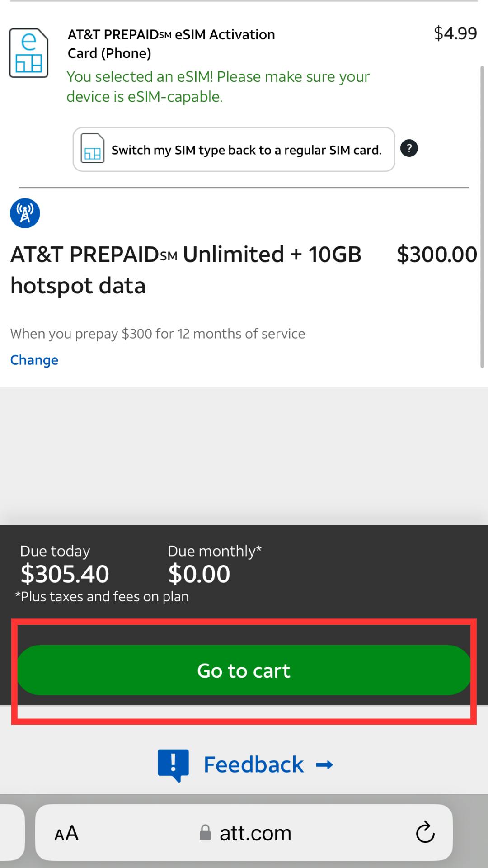
Task: Tap the eSIM Activation Card title text
Action: pyautogui.click(x=171, y=43)
